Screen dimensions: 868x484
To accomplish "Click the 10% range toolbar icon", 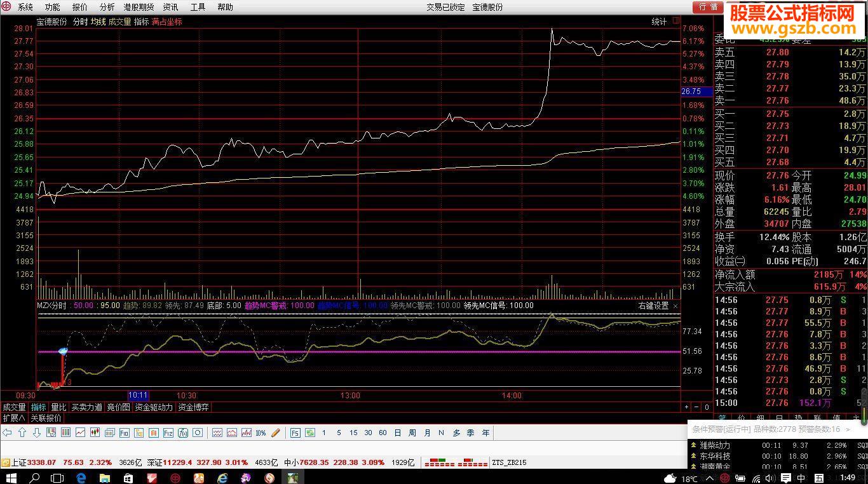I will click(261, 433).
